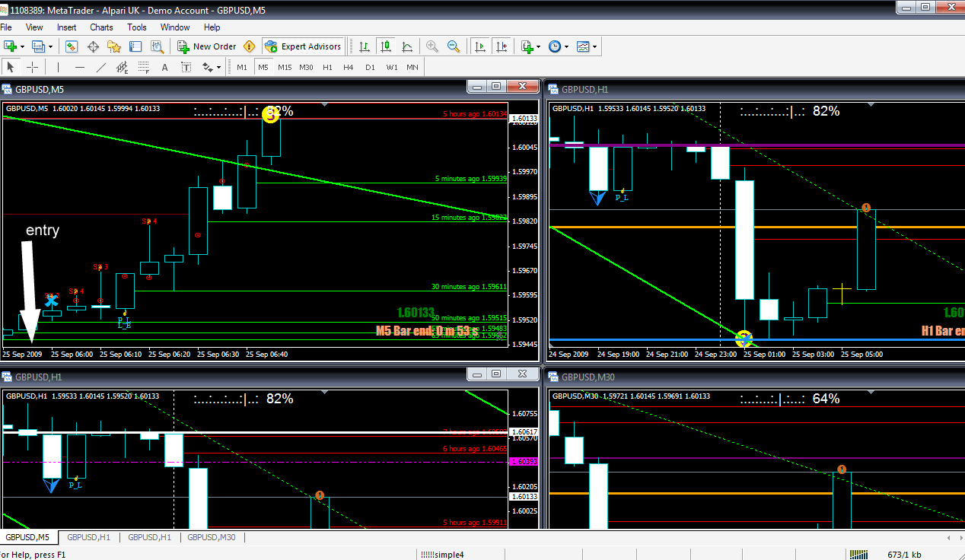Toggle Auto Scroll chart button
This screenshot has height=560, width=965.
tap(479, 46)
